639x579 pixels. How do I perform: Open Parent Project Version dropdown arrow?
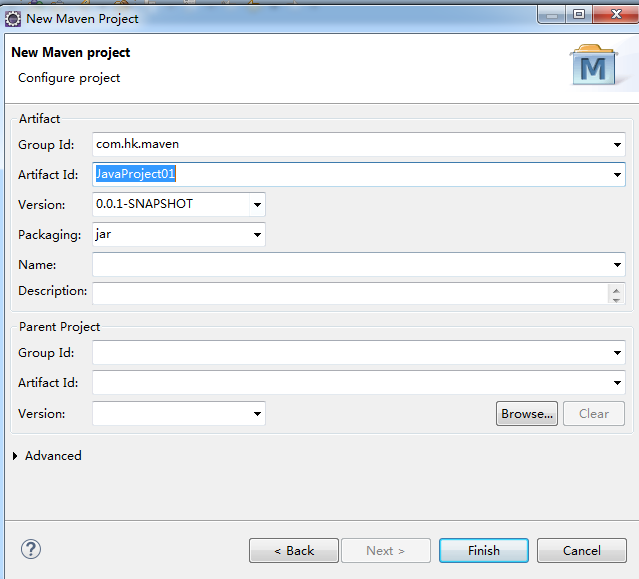(x=257, y=414)
